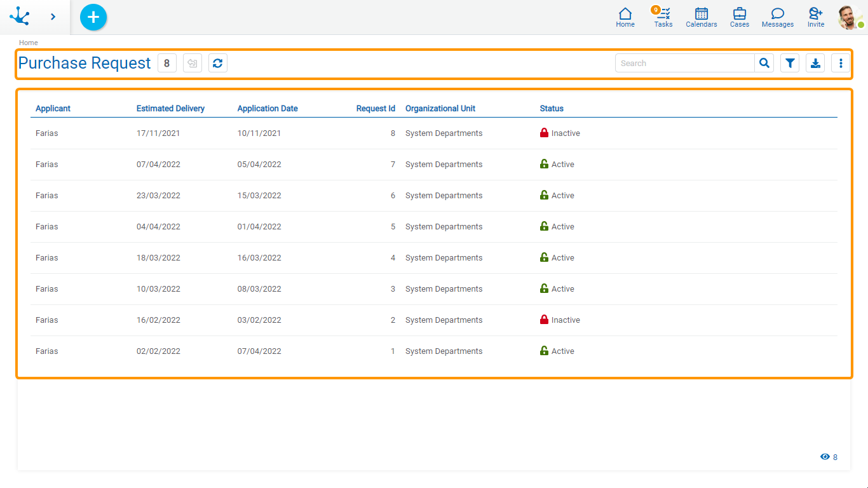Expand the side menu chevron
The height and width of the screenshot is (488, 868).
[53, 17]
